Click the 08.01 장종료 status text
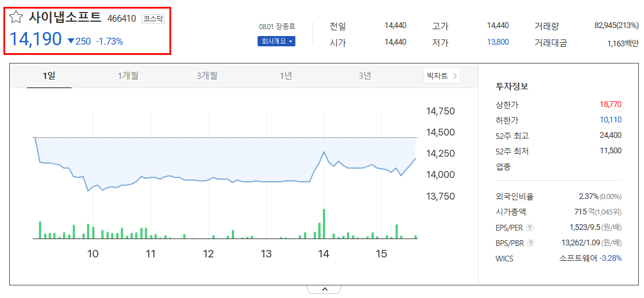This screenshot has height=298, width=644. [277, 27]
